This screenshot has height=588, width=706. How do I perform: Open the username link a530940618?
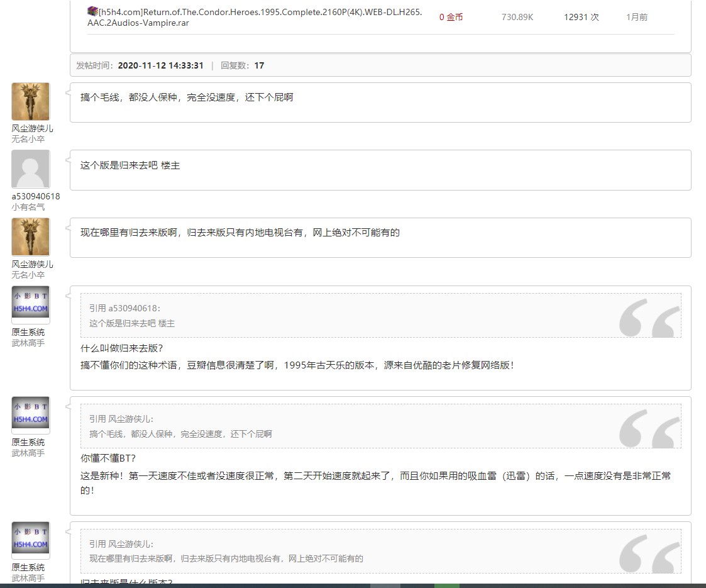(36, 196)
